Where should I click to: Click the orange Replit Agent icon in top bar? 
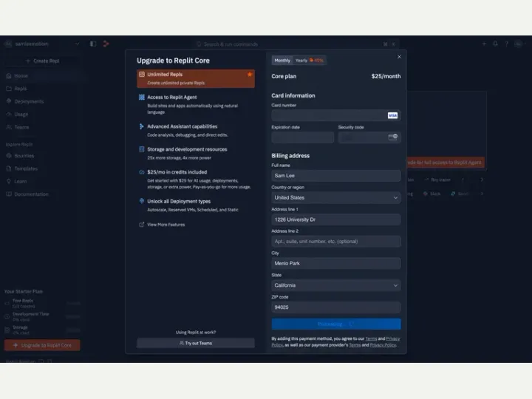pyautogui.click(x=106, y=44)
